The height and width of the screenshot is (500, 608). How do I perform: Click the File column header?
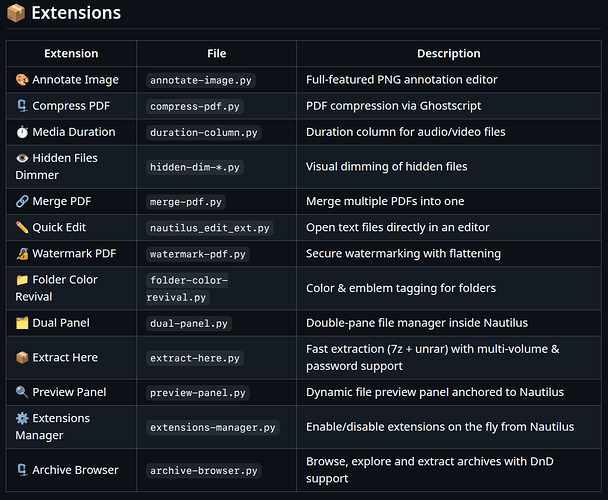pyautogui.click(x=216, y=53)
